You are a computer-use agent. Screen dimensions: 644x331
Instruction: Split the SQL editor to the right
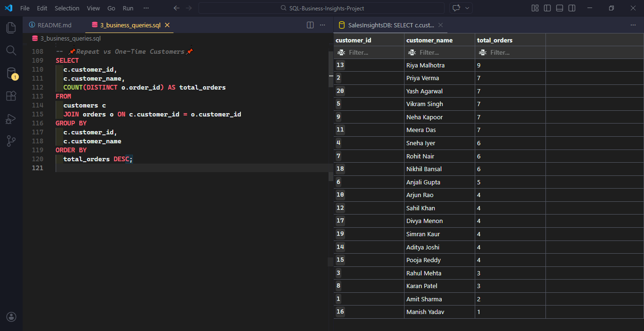click(310, 25)
